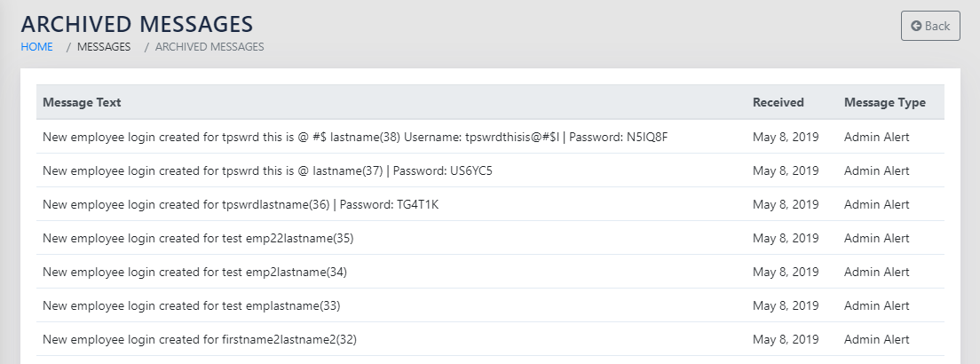The image size is (980, 364).
Task: Open the firstname2lastname2(32) message
Action: (x=200, y=339)
